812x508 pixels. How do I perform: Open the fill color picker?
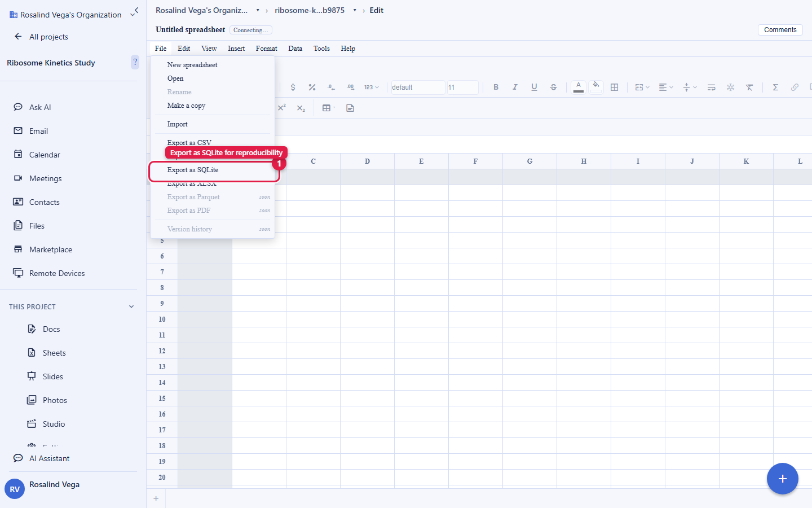pyautogui.click(x=596, y=87)
